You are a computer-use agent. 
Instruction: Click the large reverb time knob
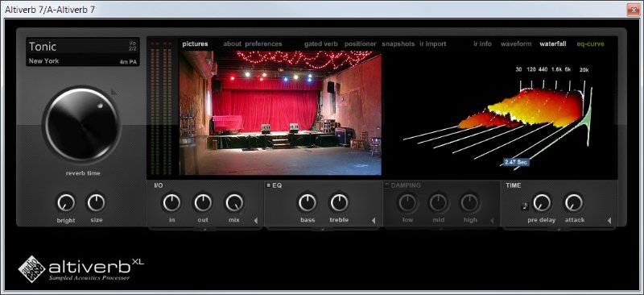83,124
